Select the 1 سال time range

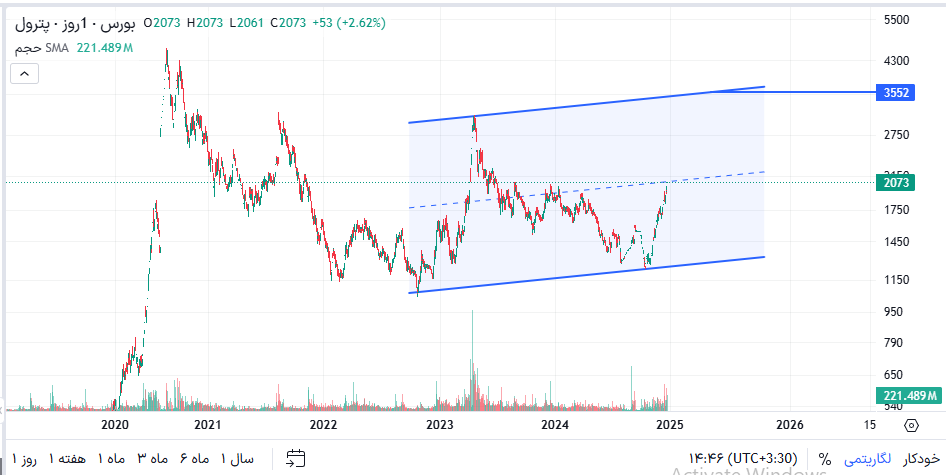click(238, 459)
